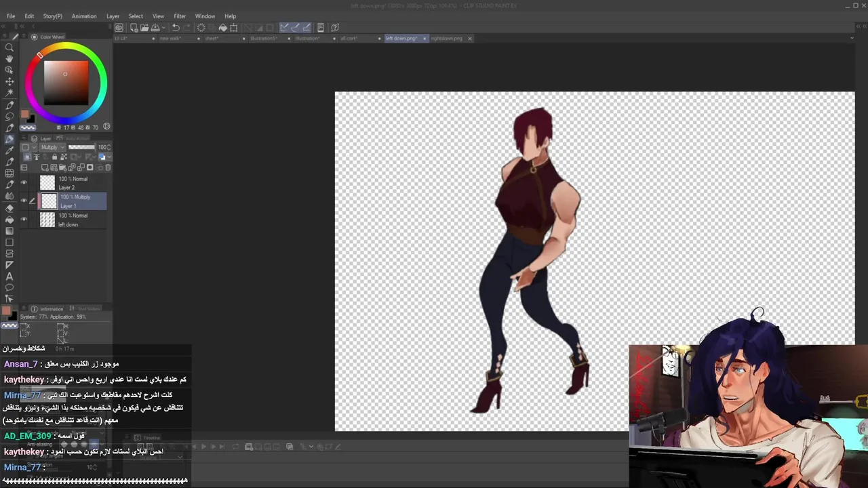Pick a shade in the color wheel square

[x=66, y=82]
